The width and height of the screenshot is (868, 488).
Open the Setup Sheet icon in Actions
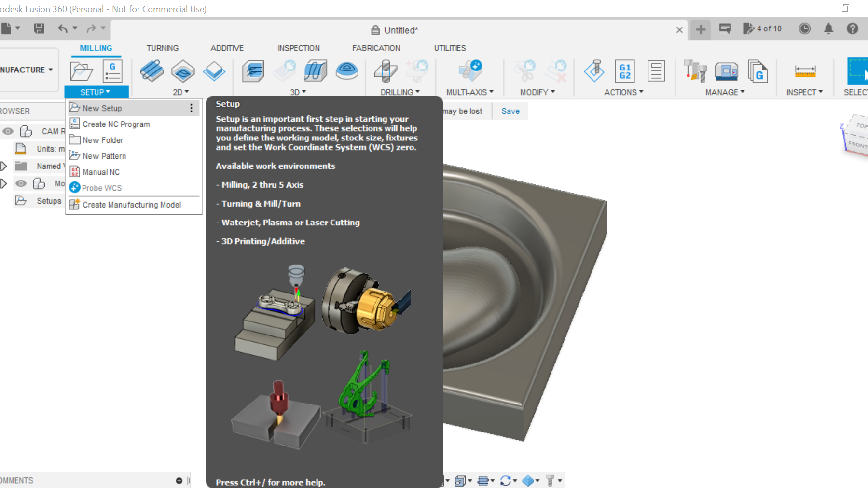(x=656, y=71)
